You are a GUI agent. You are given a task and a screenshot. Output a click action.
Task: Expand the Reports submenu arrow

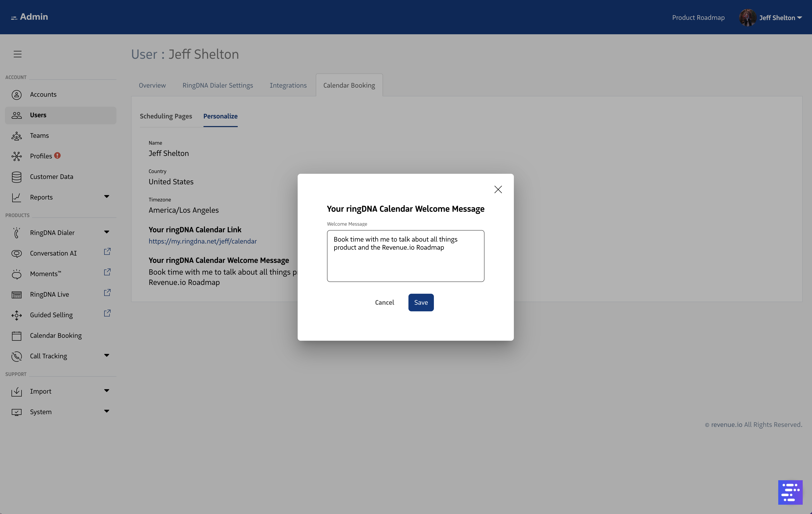[x=107, y=197]
